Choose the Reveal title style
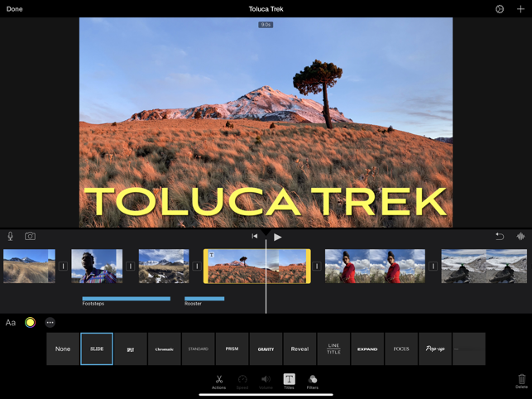This screenshot has width=532, height=399. [300, 349]
